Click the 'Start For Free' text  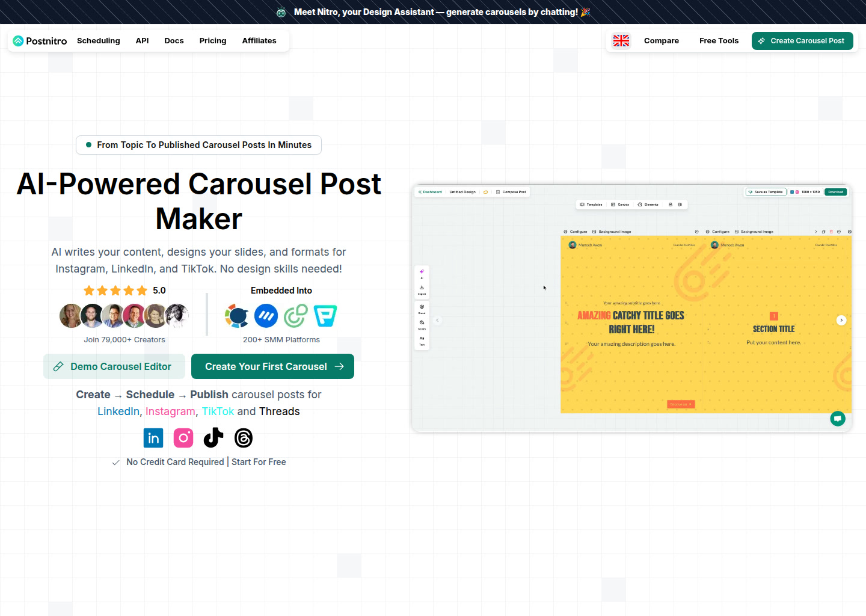pyautogui.click(x=259, y=462)
